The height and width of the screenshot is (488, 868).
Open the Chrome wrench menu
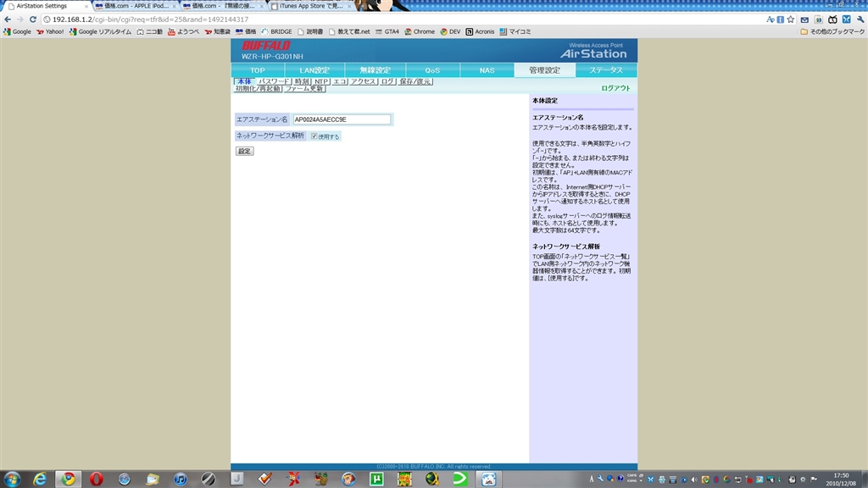860,19
